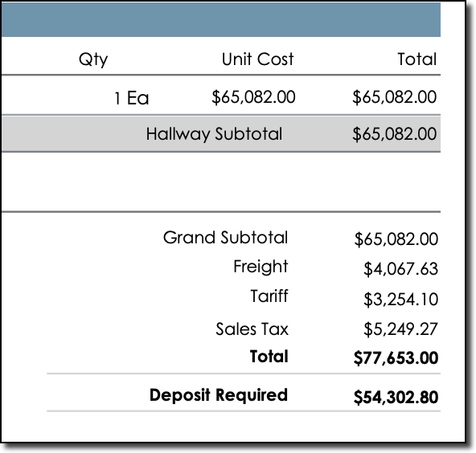Select the $77,653.00 total amount
The height and width of the screenshot is (453, 476).
(x=396, y=357)
